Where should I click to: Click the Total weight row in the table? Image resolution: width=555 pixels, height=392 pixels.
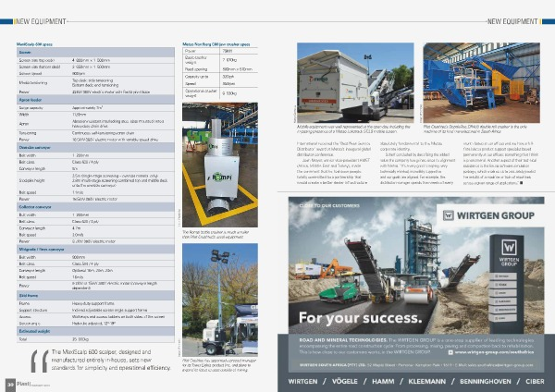[x=95, y=339]
